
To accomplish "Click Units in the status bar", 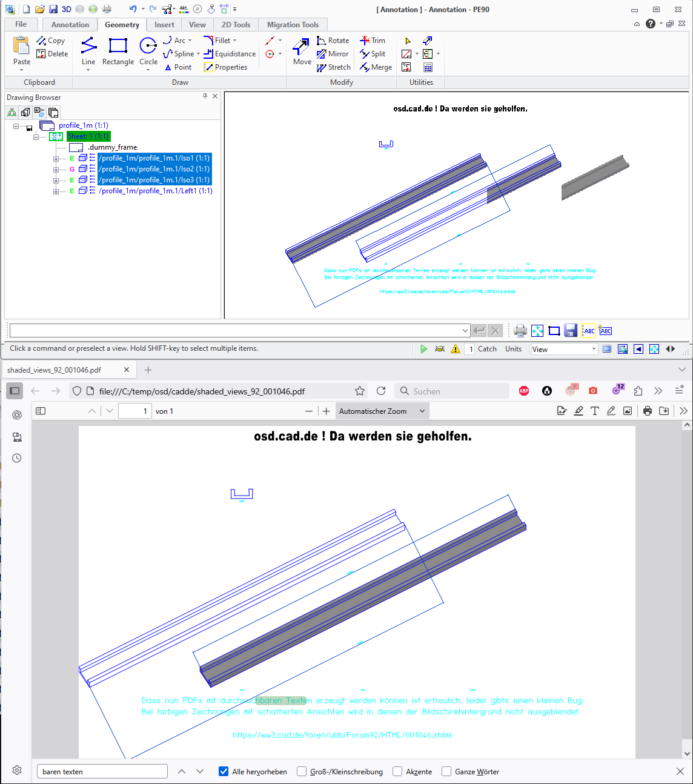I will [x=513, y=349].
